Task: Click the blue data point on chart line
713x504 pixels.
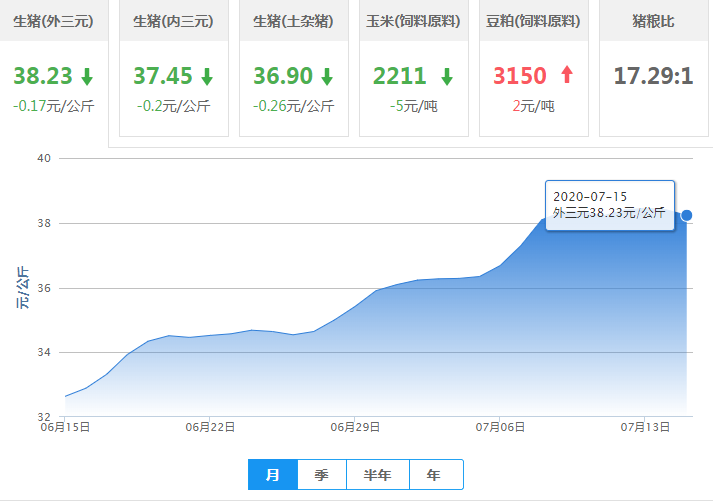Action: click(687, 215)
